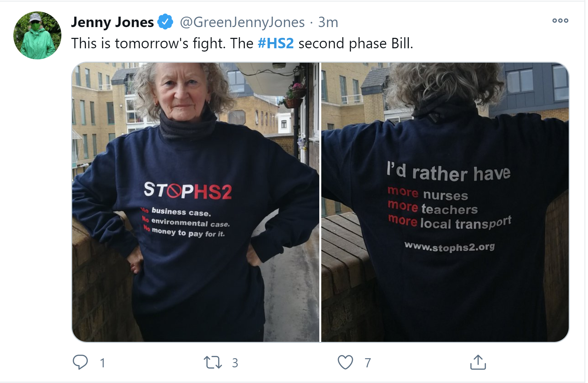Image resolution: width=588 pixels, height=383 pixels.
Task: Click the @GreenJennyJones handle
Action: [242, 22]
